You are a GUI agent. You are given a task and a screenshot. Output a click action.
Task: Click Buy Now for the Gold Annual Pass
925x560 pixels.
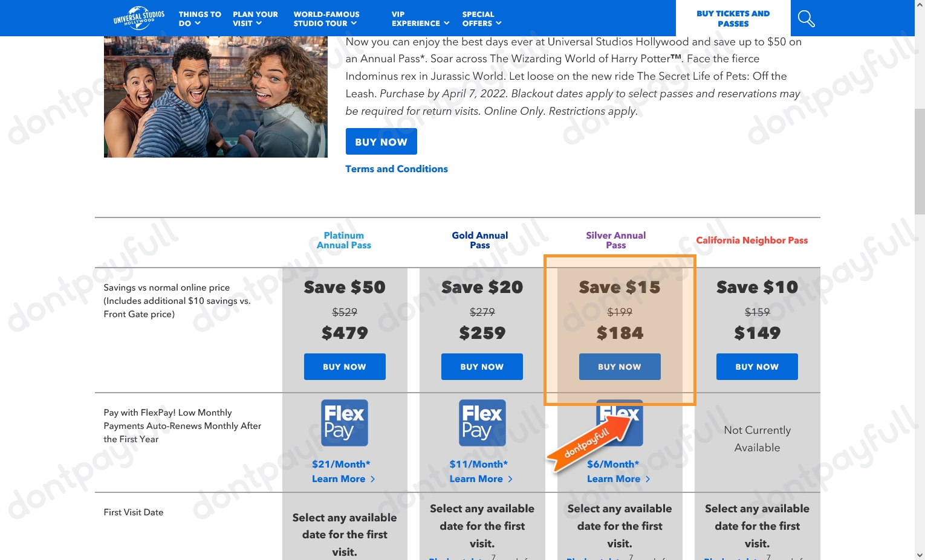pos(482,367)
